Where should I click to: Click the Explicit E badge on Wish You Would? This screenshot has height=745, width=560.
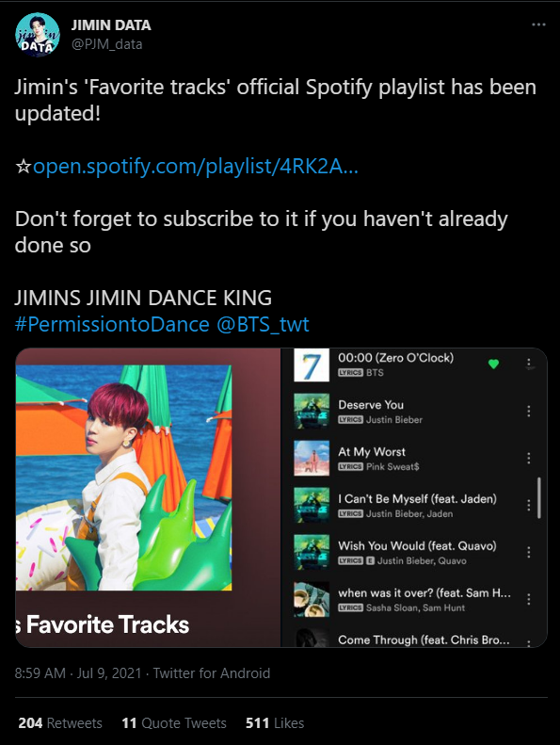coord(371,560)
